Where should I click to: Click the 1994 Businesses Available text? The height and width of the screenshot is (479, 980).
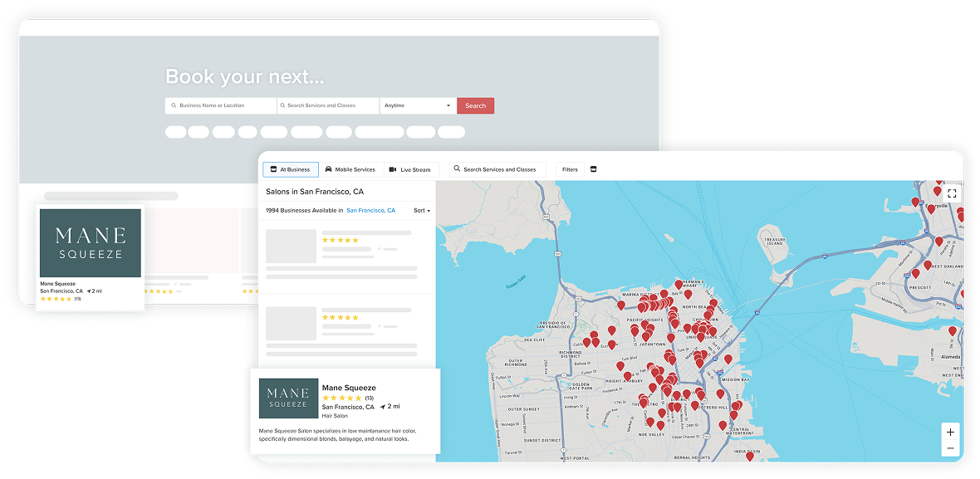pyautogui.click(x=304, y=211)
